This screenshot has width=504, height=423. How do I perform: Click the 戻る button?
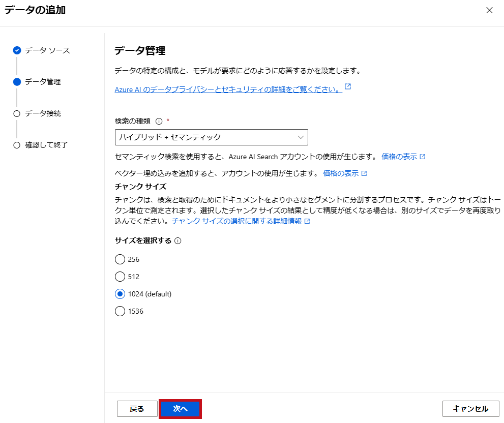[137, 409]
